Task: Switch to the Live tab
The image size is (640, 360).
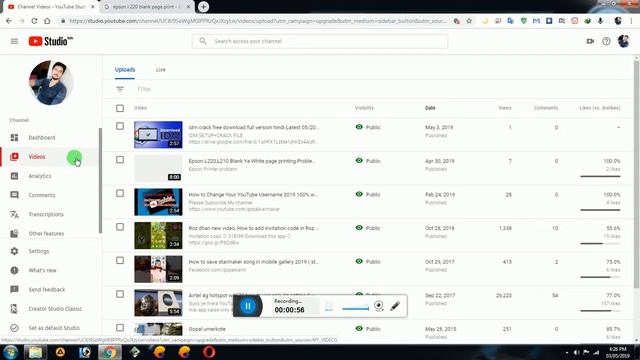Action: 160,70
